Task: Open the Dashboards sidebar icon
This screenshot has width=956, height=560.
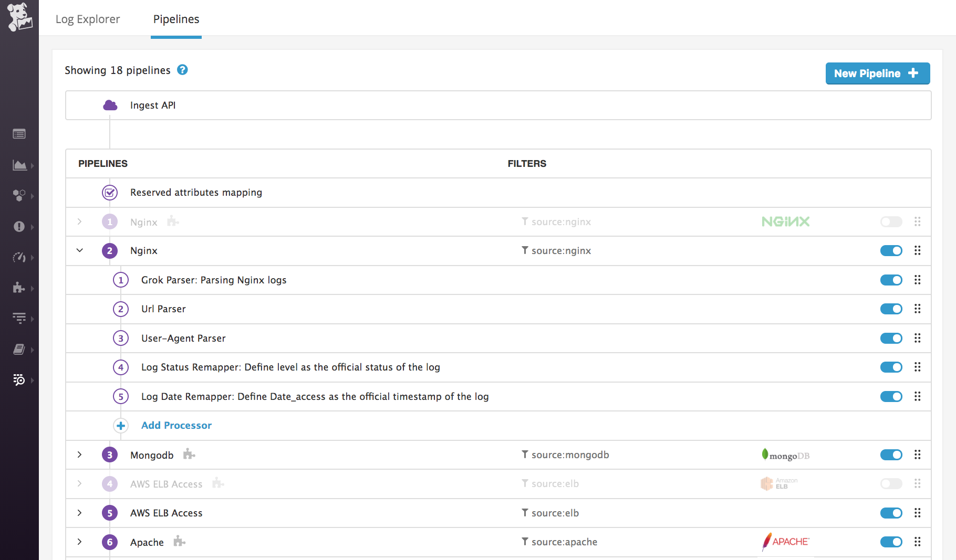Action: [19, 165]
